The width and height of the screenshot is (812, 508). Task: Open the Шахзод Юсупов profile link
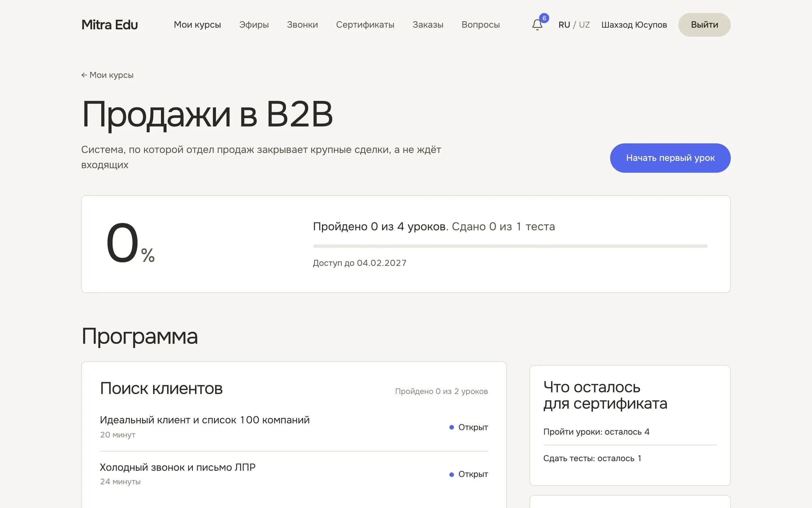[x=634, y=25]
